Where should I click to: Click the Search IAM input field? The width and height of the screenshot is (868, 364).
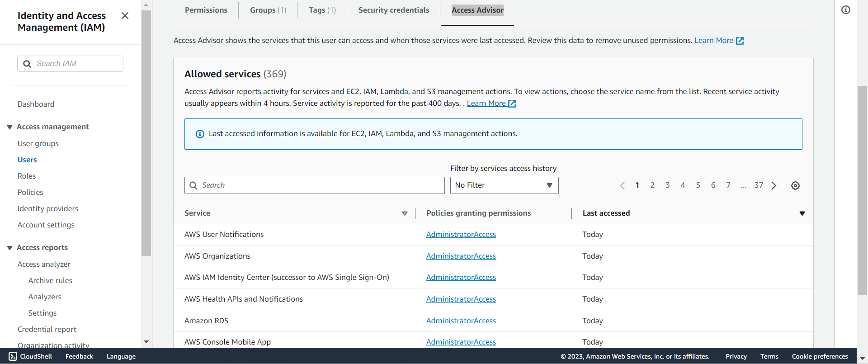tap(70, 64)
